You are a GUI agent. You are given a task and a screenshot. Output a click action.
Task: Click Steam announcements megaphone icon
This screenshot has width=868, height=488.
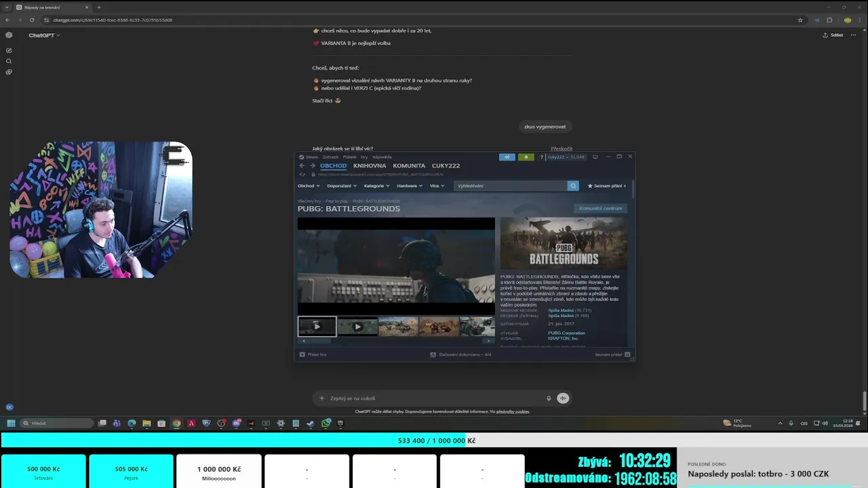coord(507,157)
